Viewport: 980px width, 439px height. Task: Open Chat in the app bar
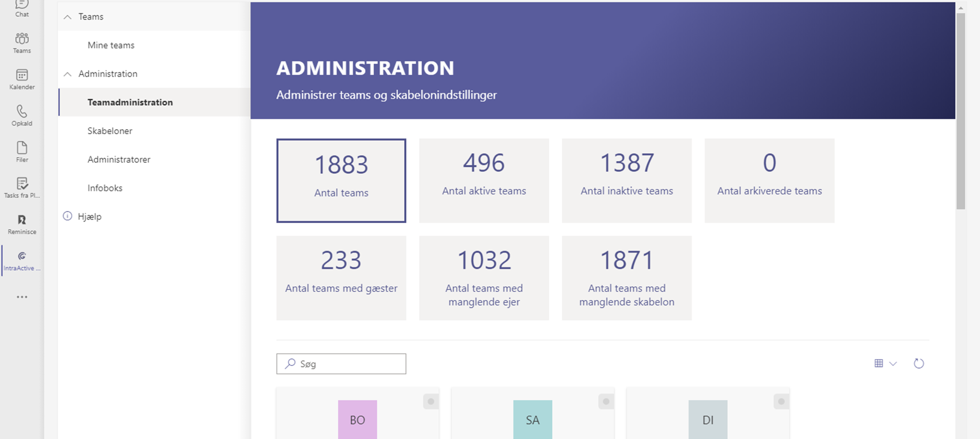(22, 8)
